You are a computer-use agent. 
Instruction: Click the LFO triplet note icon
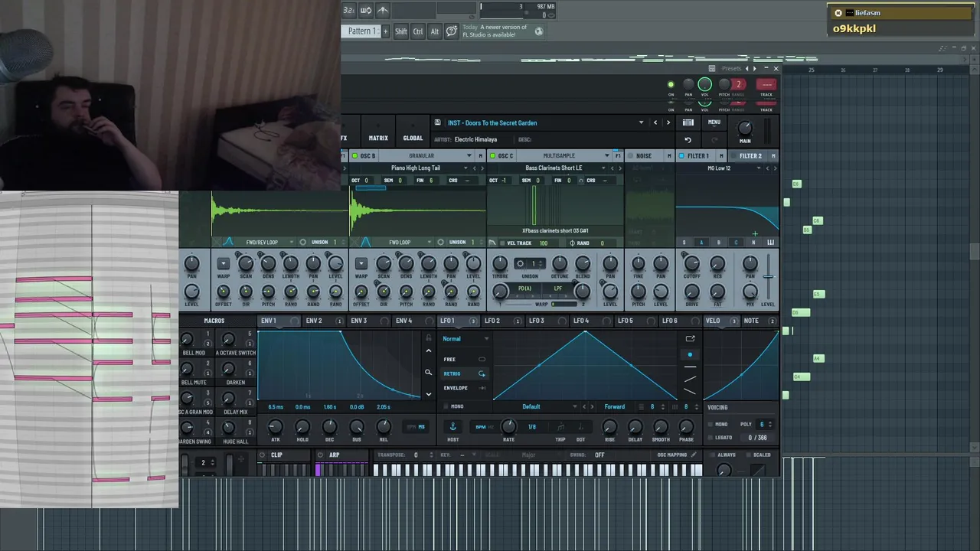coord(560,427)
